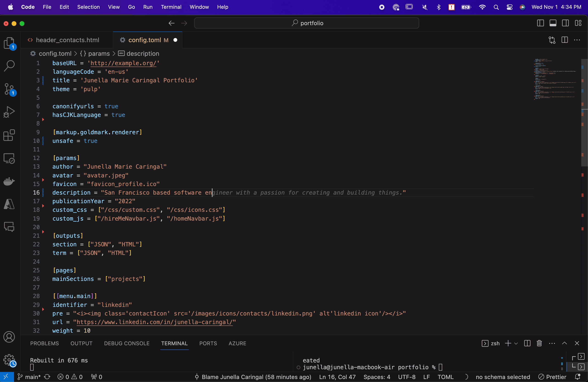The image size is (588, 382).
Task: Open the Docker view
Action: [9, 181]
